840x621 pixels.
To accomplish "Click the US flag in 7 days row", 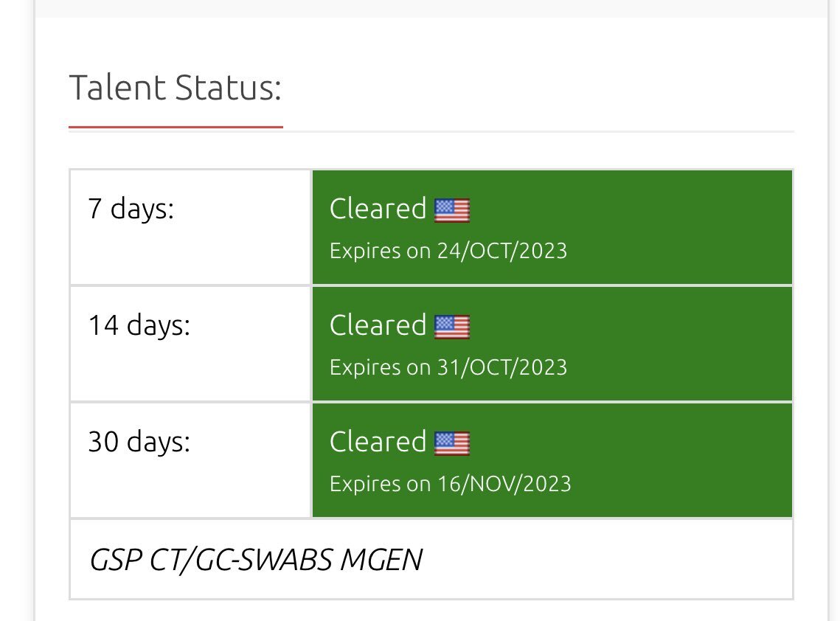I will click(x=451, y=210).
